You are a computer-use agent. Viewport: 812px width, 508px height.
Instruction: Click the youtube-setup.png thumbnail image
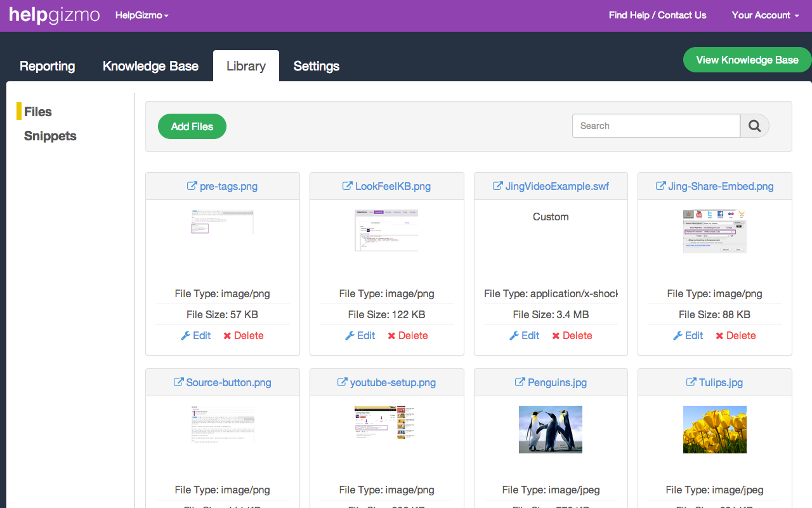pos(386,423)
